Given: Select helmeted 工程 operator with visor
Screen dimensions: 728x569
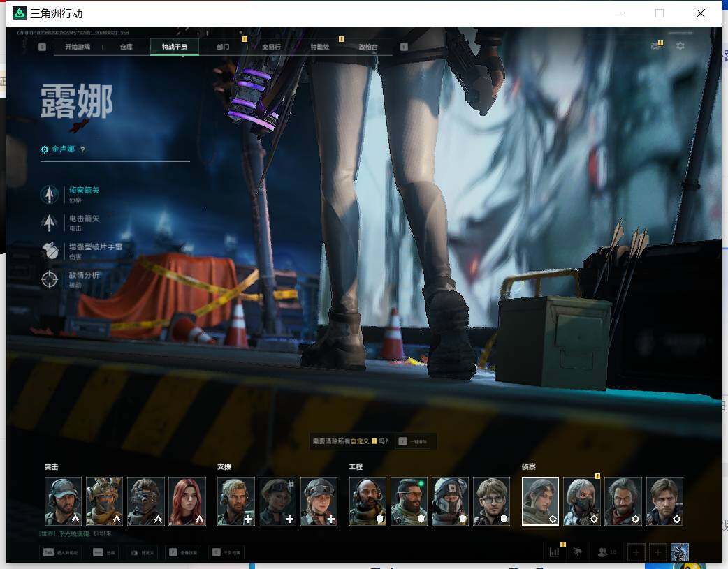Looking at the screenshot, I should pos(451,501).
